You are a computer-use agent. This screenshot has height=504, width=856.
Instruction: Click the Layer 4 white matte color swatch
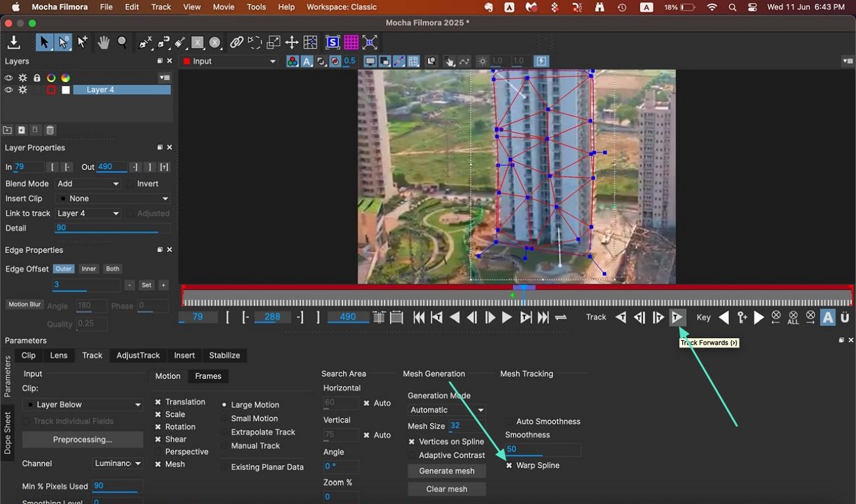pos(66,90)
